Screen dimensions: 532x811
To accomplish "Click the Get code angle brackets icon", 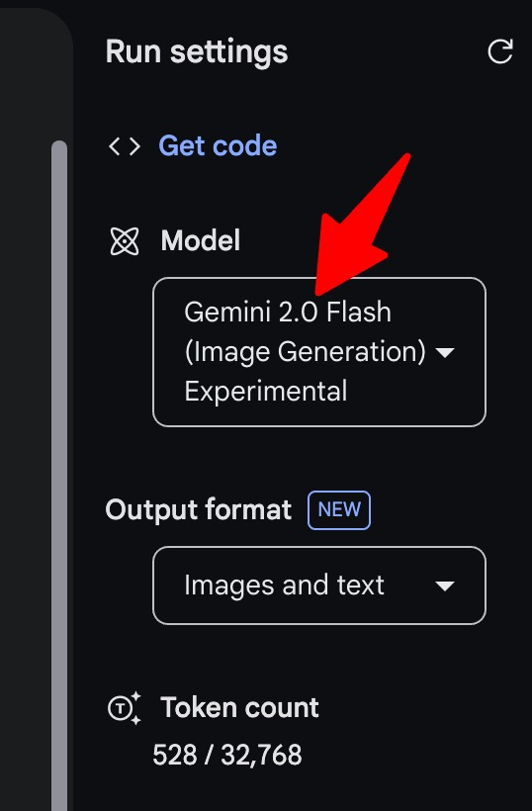I will (x=125, y=146).
